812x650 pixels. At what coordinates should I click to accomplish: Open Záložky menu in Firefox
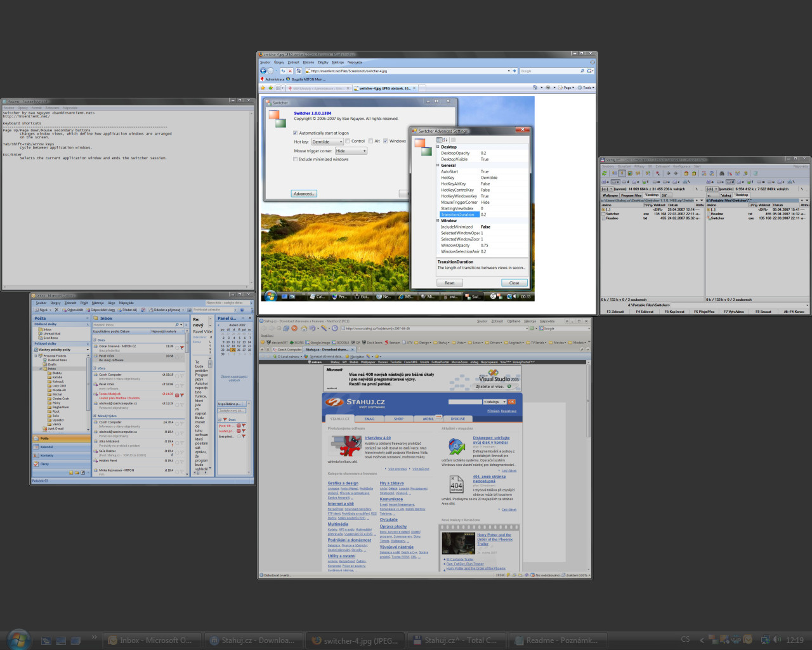point(323,62)
